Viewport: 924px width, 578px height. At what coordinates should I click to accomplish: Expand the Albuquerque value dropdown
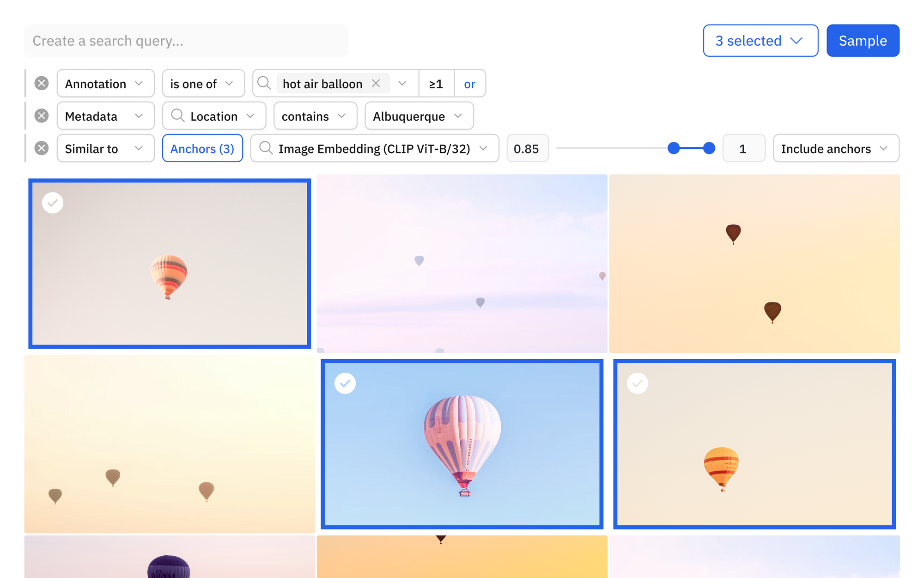(x=419, y=116)
